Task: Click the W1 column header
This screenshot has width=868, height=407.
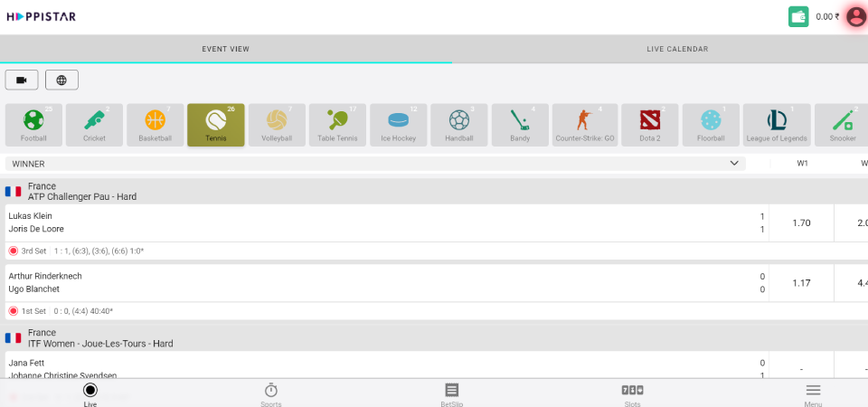Action: click(x=802, y=164)
